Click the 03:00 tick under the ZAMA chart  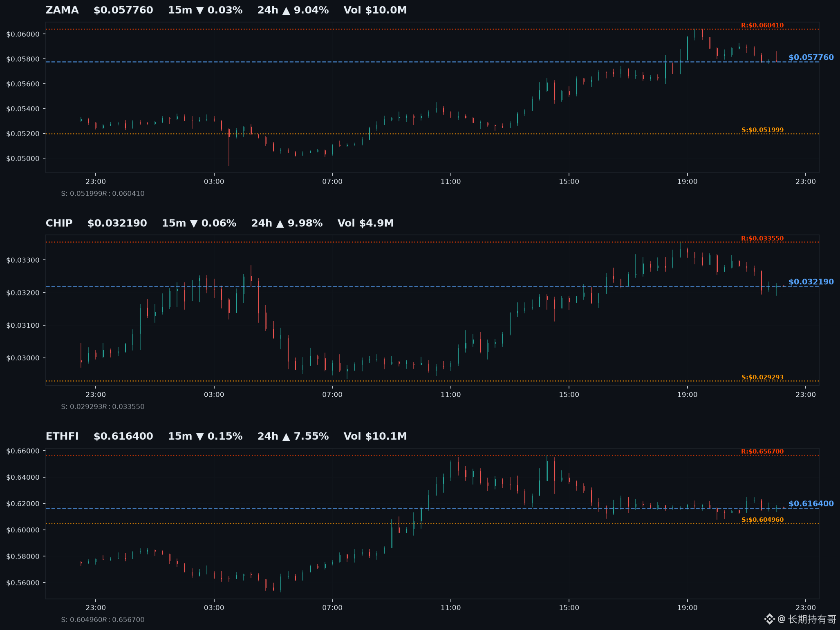coord(214,181)
